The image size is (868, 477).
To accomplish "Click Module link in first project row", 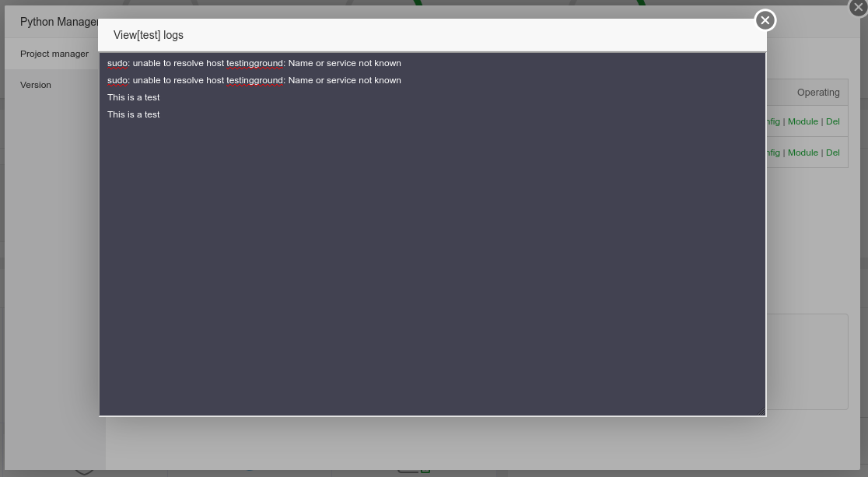I will coord(803,121).
